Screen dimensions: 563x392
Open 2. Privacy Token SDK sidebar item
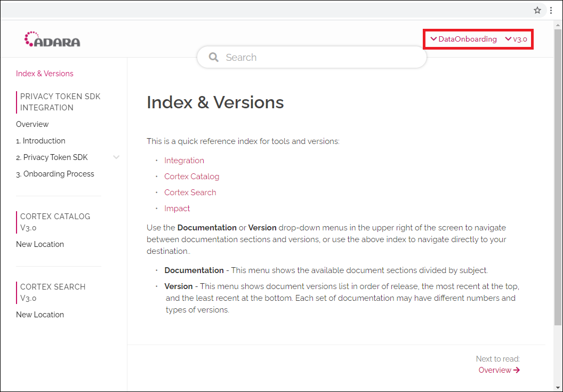[x=52, y=157]
